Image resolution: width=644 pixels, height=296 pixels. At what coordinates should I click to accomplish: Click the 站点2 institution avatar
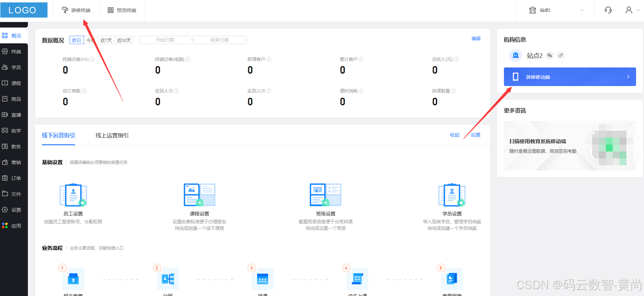click(x=516, y=55)
